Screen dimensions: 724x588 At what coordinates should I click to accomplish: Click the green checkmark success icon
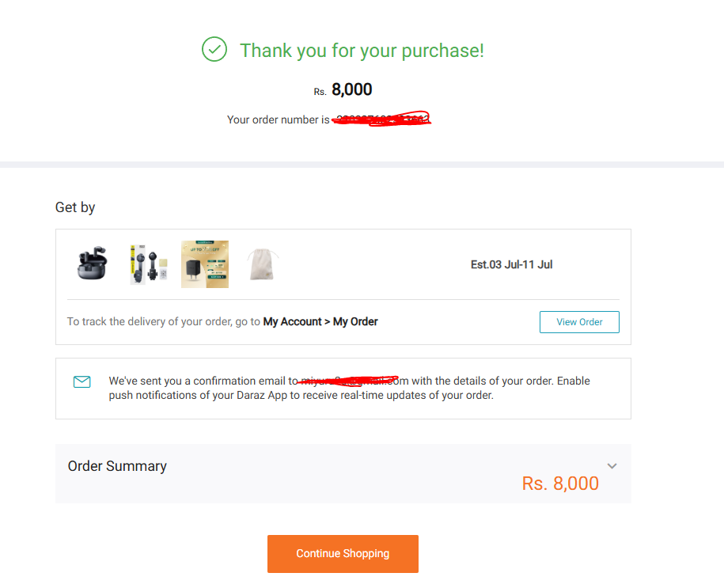[x=214, y=49]
